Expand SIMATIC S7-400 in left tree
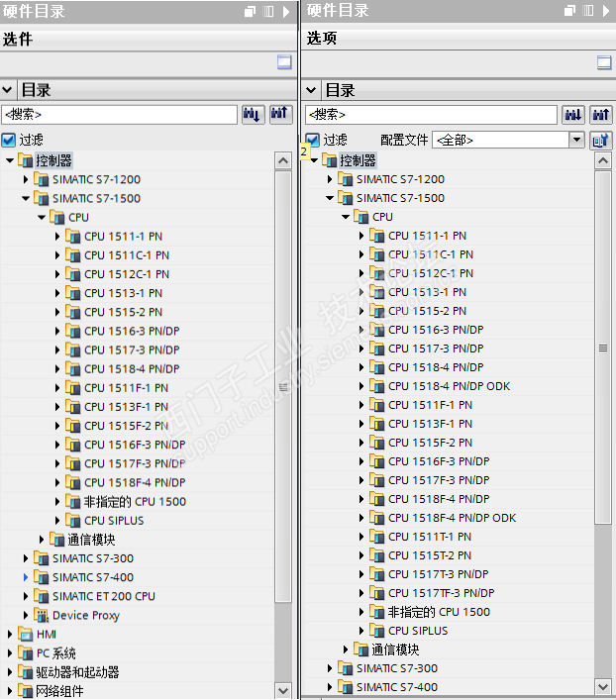Image resolution: width=616 pixels, height=700 pixels. click(26, 577)
